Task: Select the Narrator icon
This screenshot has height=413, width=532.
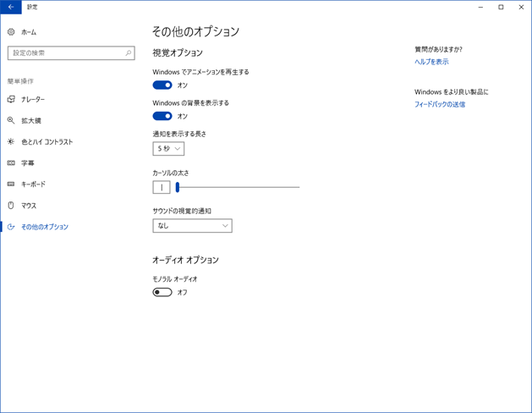Action: (11, 99)
